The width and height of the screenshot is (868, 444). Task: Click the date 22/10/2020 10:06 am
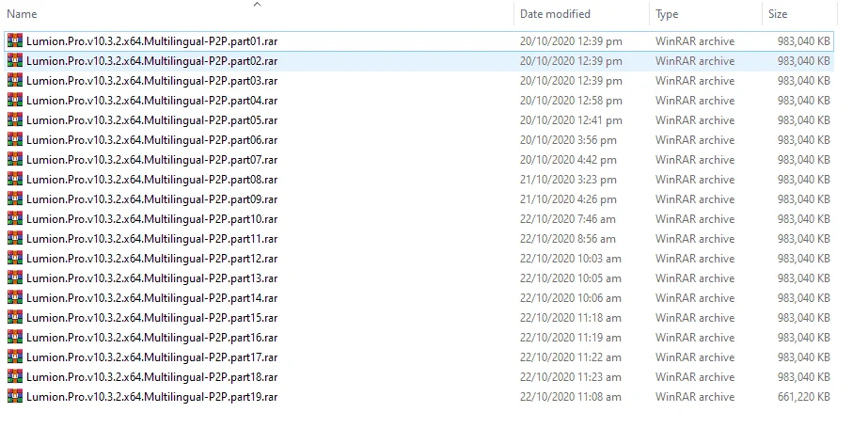click(x=570, y=298)
